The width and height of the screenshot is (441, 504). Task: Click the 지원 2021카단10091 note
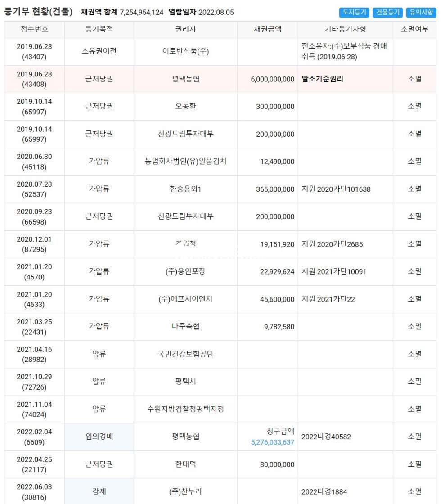tap(334, 272)
